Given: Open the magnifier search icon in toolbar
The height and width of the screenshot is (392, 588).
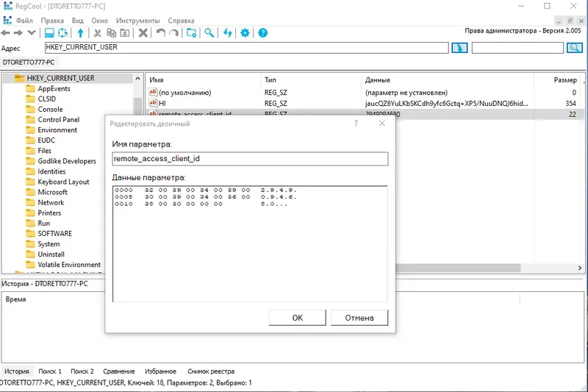Looking at the screenshot, I should [x=209, y=33].
